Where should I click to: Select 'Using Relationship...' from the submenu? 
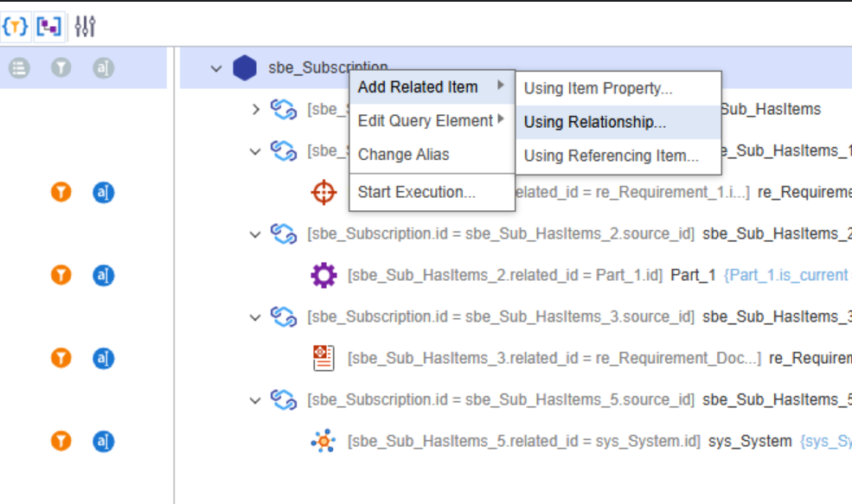tap(595, 123)
